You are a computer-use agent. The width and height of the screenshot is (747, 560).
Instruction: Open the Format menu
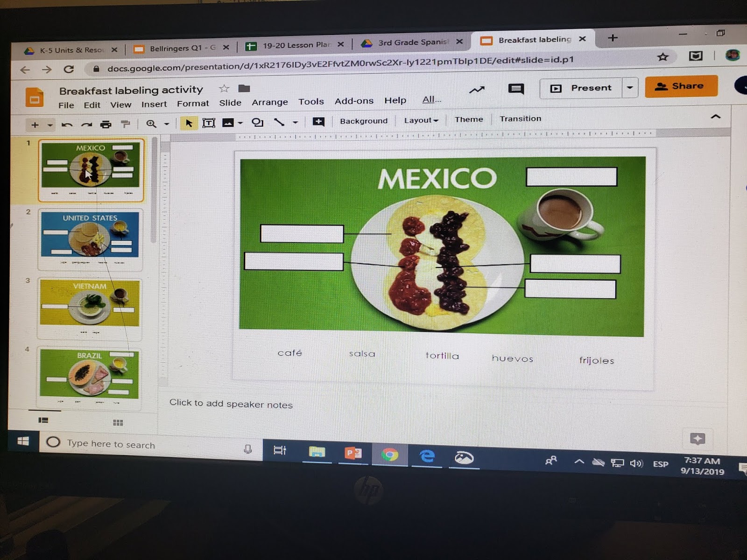(193, 103)
